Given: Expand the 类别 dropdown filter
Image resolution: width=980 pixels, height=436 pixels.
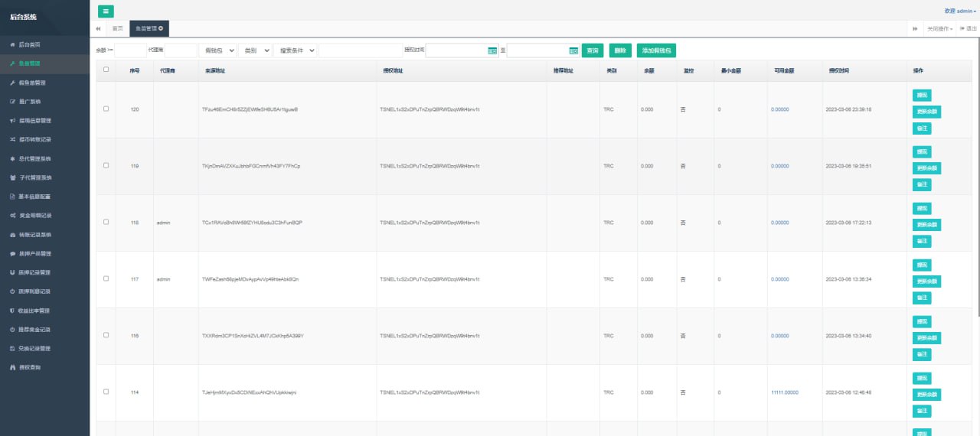Looking at the screenshot, I should [x=256, y=50].
